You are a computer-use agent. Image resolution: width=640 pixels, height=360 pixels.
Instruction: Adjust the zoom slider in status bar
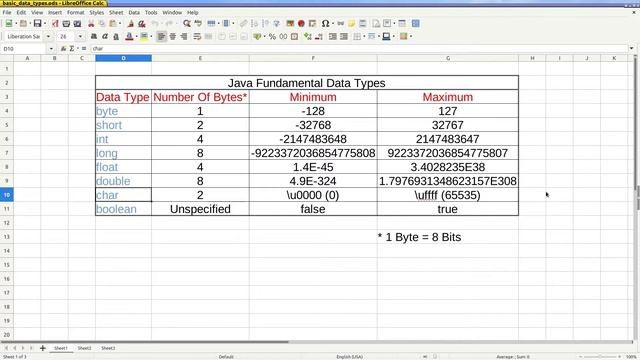coord(599,357)
